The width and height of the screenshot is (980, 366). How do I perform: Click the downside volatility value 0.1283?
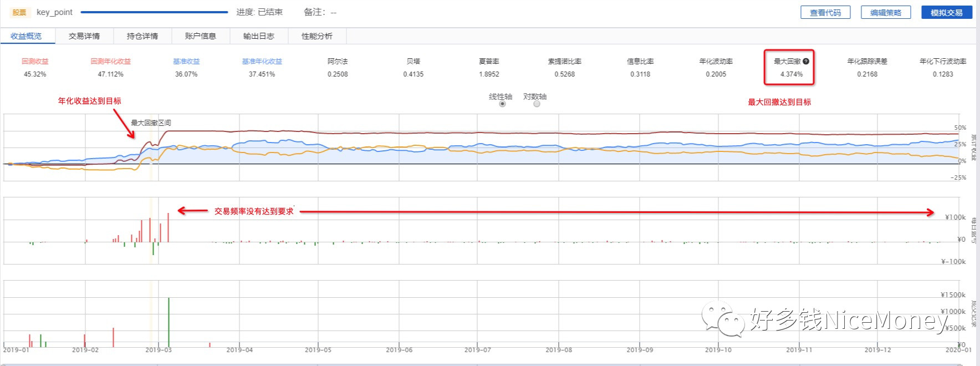pos(943,74)
